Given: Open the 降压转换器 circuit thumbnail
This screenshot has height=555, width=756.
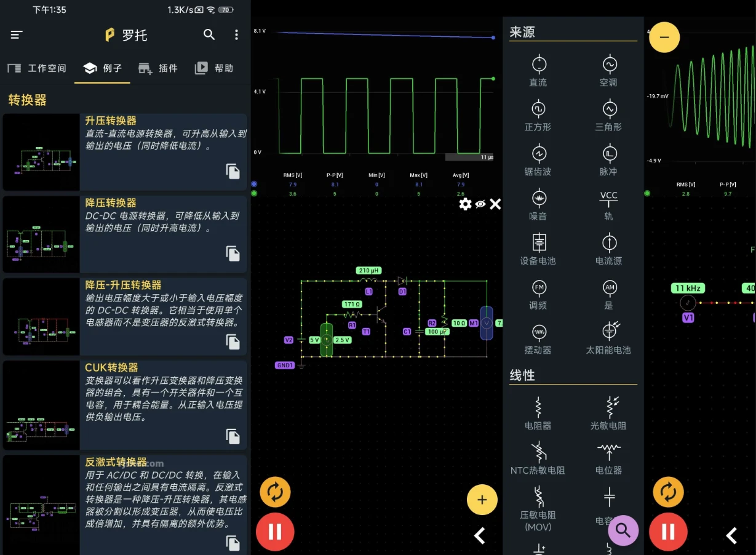Looking at the screenshot, I should point(41,234).
